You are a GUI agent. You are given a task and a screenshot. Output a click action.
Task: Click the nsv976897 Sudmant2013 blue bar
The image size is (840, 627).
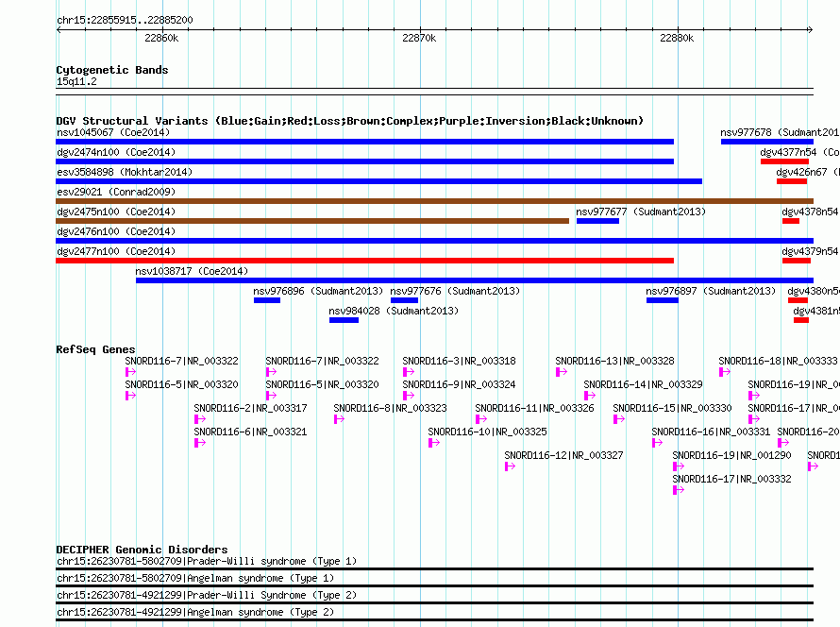point(663,300)
